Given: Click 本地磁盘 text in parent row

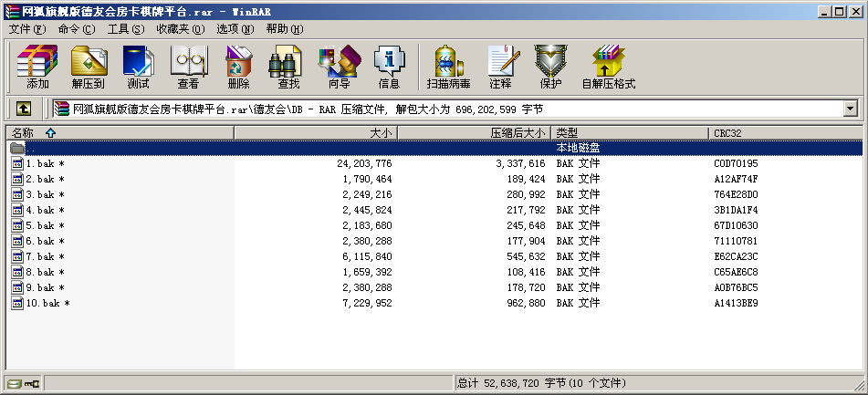Looking at the screenshot, I should pos(578,149).
